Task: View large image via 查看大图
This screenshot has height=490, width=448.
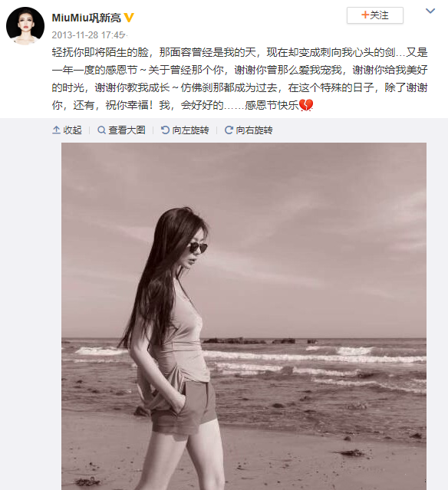Action: click(x=121, y=130)
